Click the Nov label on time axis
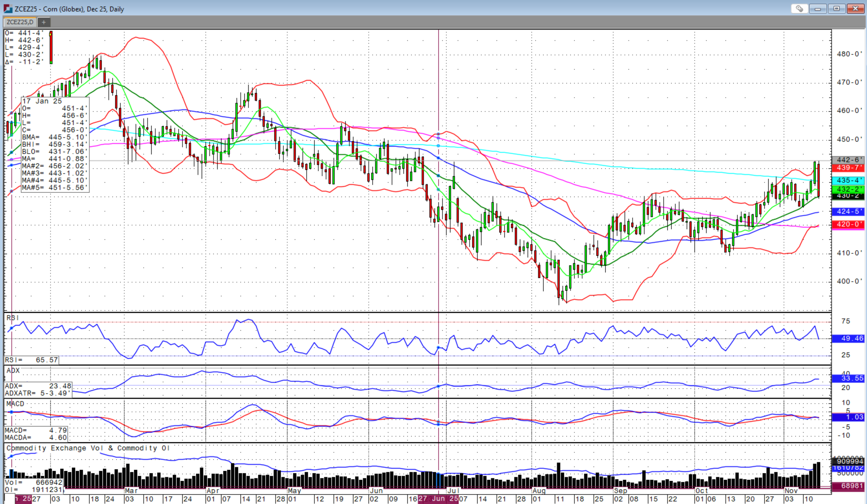 coord(791,491)
